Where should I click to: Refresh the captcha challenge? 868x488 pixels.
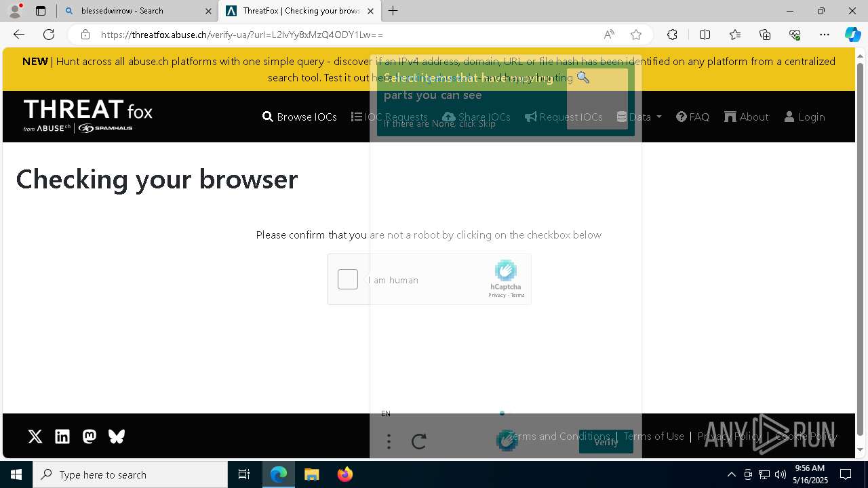(x=419, y=442)
